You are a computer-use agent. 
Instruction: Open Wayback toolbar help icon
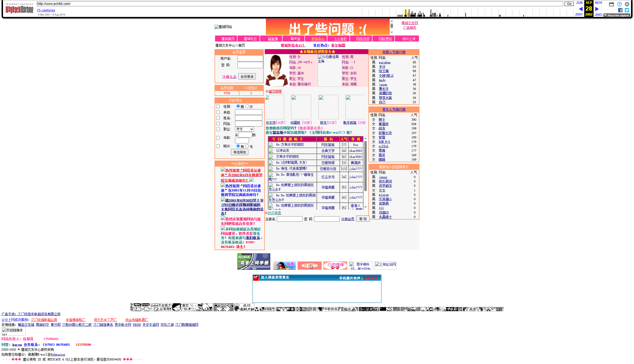(620, 4)
